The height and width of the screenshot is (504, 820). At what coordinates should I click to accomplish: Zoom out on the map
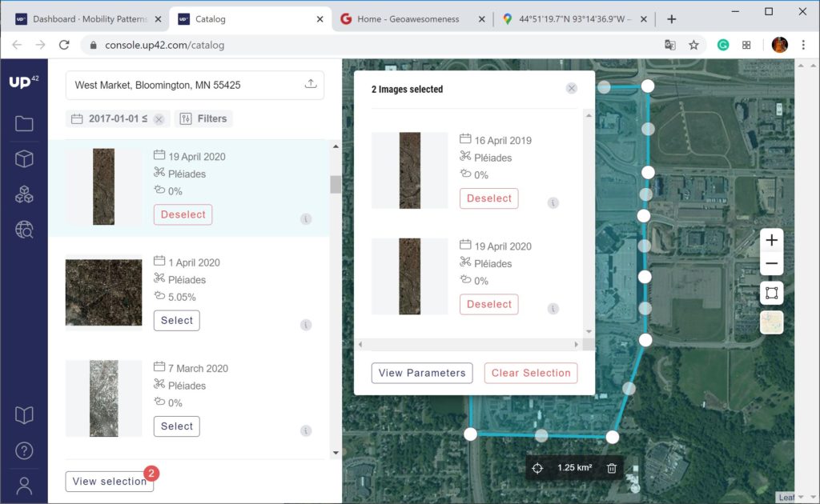tap(771, 263)
